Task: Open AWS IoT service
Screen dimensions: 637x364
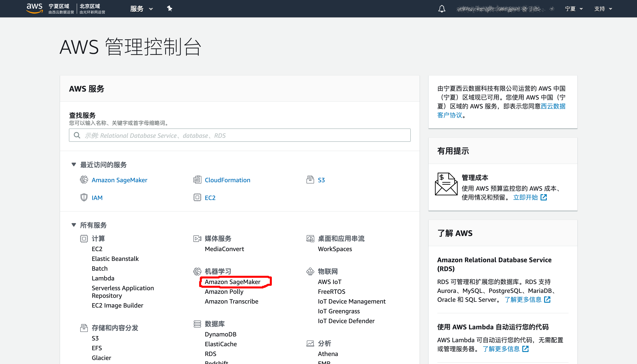Action: pos(329,282)
